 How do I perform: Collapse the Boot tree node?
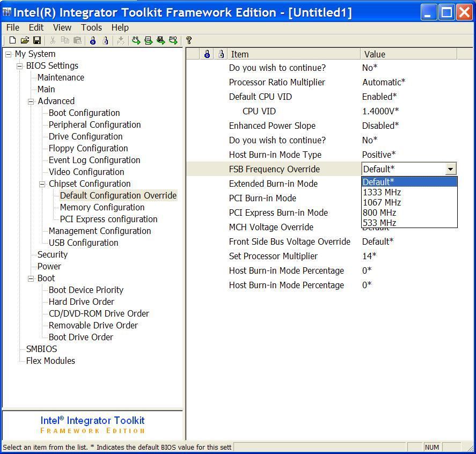pos(31,279)
